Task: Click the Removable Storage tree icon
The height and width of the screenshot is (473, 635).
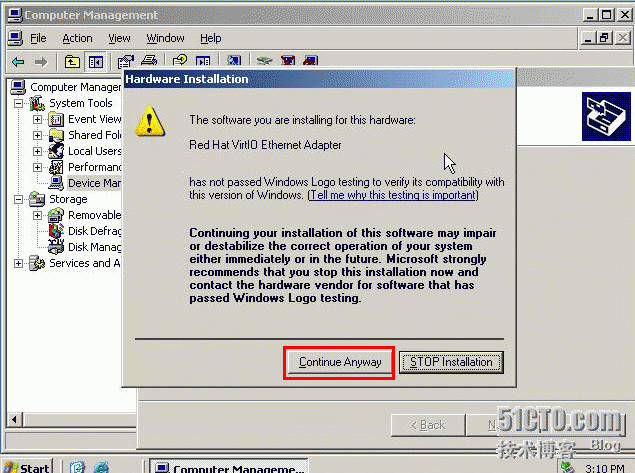Action: point(56,215)
